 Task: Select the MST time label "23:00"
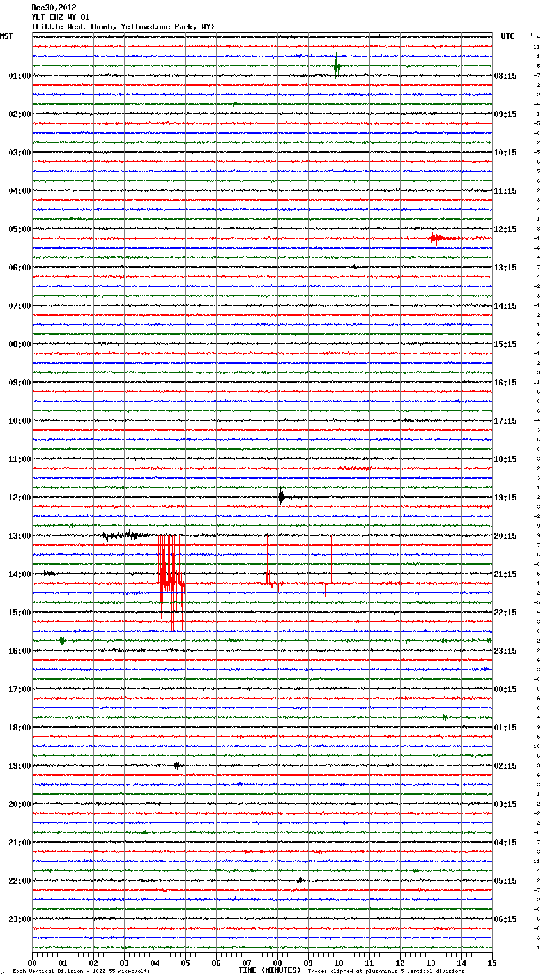20,919
